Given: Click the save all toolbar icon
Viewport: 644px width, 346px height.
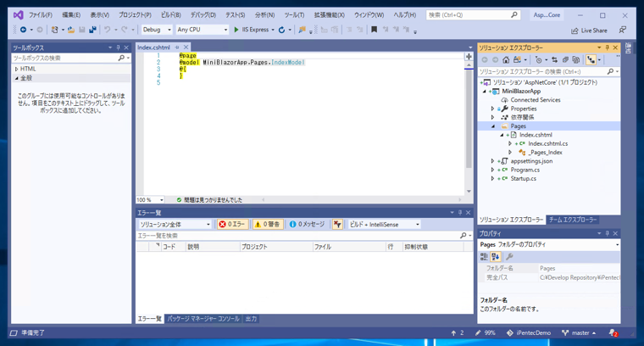Looking at the screenshot, I should point(92,30).
